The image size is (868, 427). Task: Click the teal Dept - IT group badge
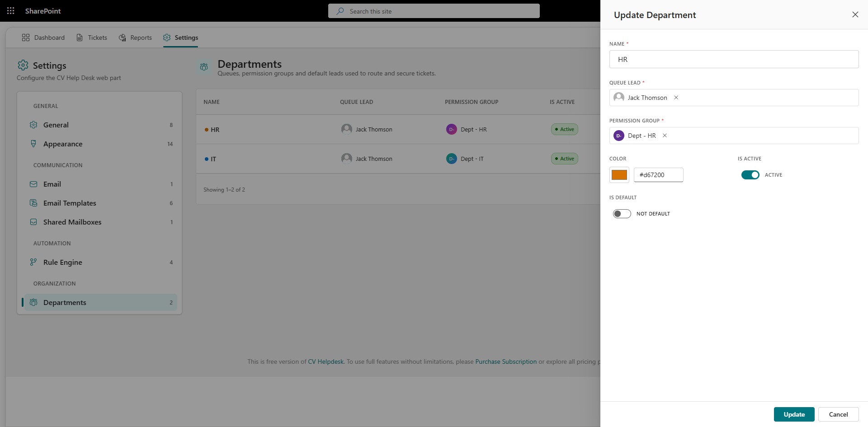pyautogui.click(x=452, y=159)
